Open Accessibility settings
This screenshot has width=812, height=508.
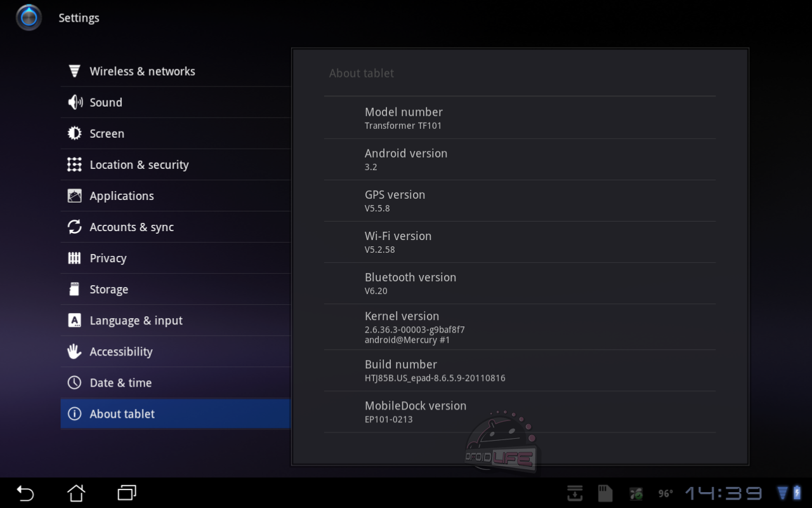coord(176,352)
